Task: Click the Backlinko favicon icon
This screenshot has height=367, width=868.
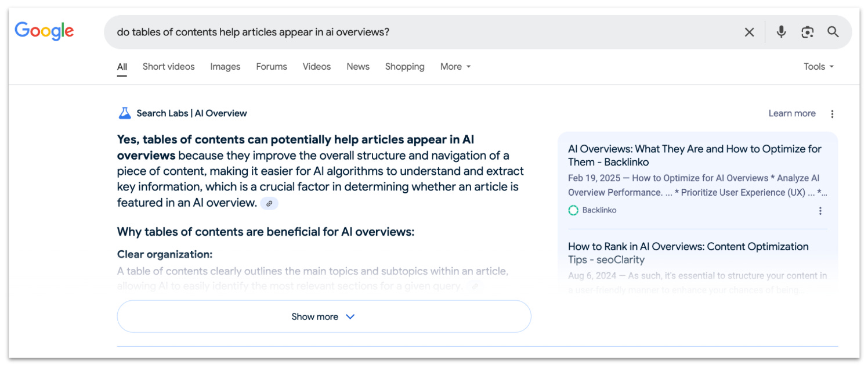Action: 573,210
